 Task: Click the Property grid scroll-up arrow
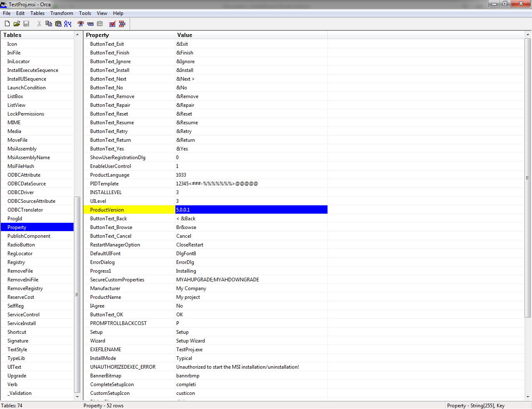[528, 35]
